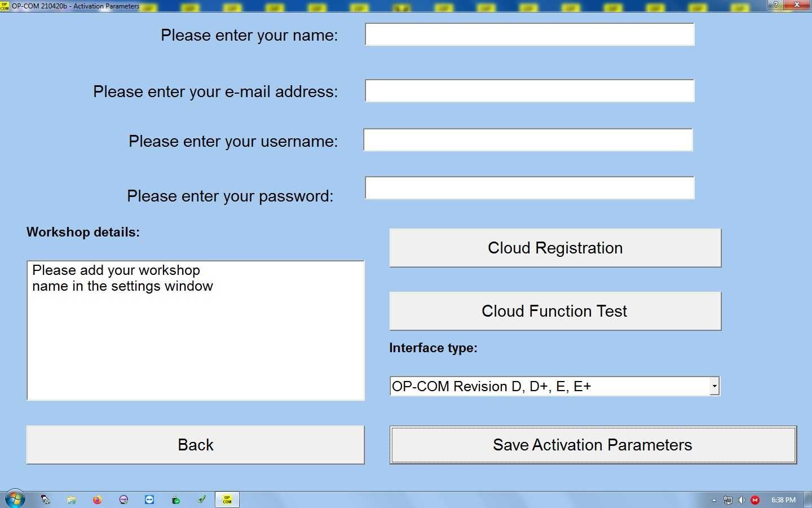
Task: Click the taskbar clock showing 6:38 PM
Action: coord(783,500)
